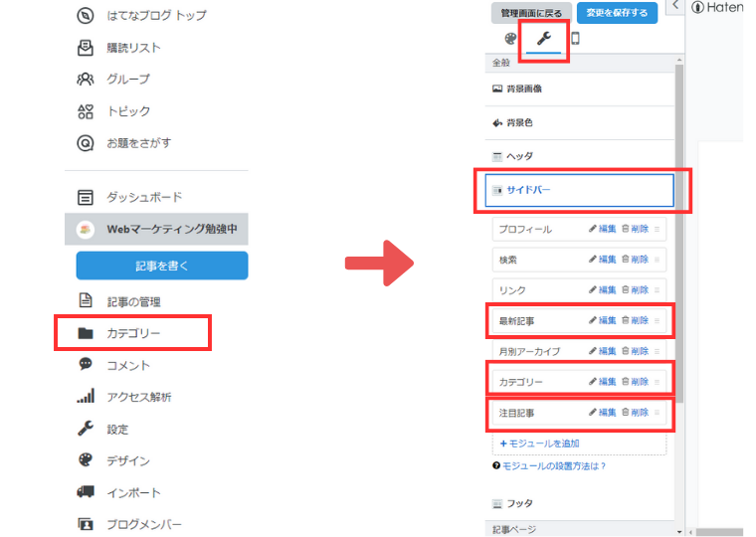Click the はてなブログ トップ compass icon
The image size is (756, 537).
(86, 16)
